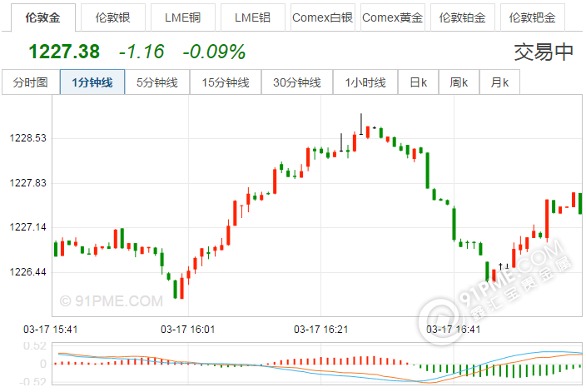Click the highest candlestick wick at the peak
The height and width of the screenshot is (392, 586).
(361, 124)
